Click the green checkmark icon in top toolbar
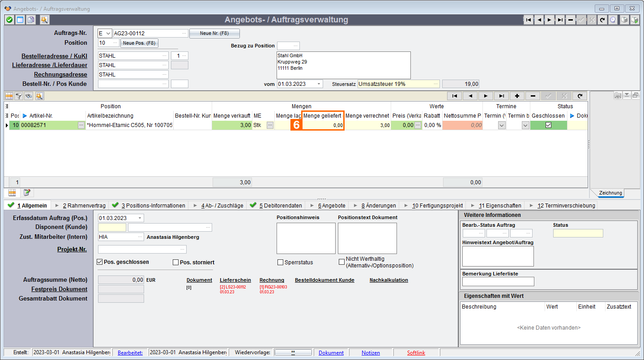The height and width of the screenshot is (360, 644). [x=9, y=20]
